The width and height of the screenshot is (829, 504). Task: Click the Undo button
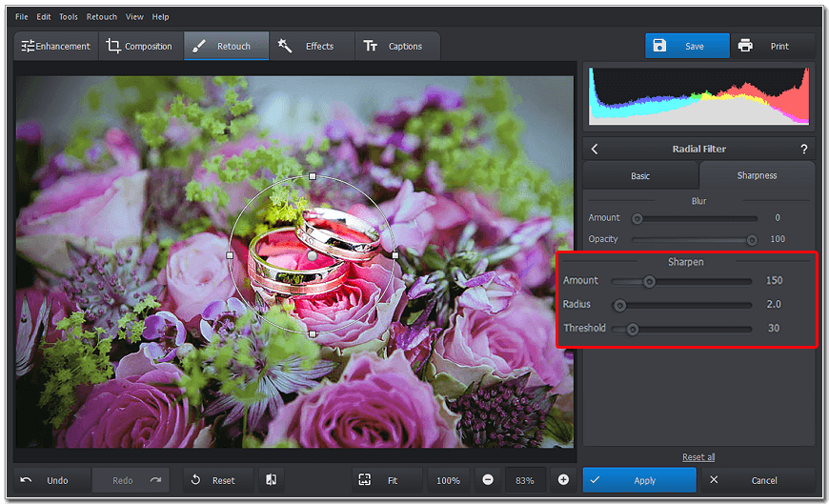51,480
